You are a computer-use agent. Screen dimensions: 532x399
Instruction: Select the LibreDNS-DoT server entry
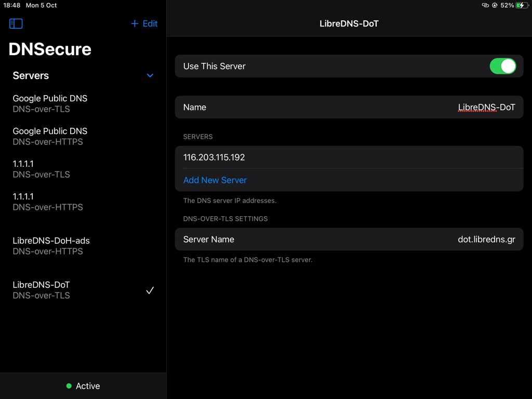(41, 290)
